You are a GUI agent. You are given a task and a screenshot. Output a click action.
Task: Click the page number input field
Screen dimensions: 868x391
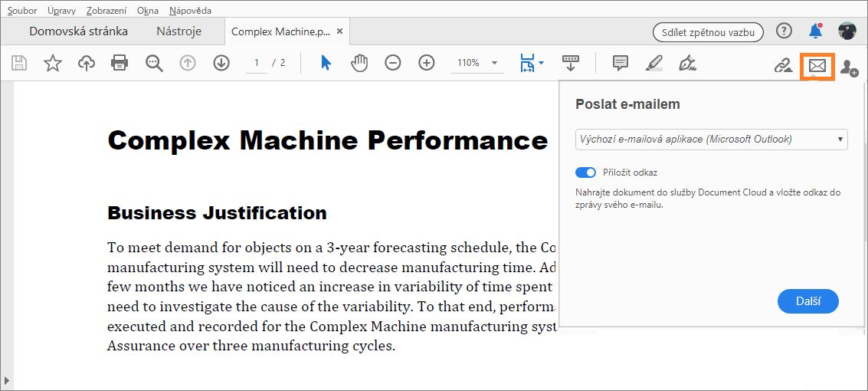(x=257, y=63)
